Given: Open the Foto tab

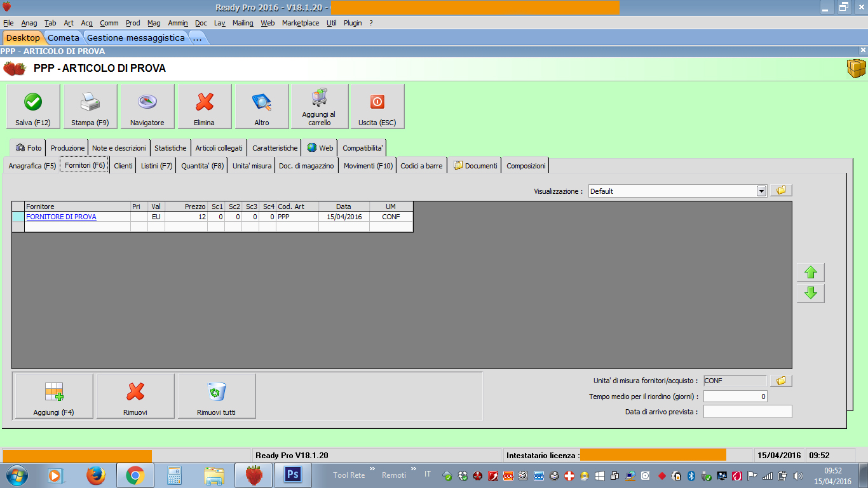Looking at the screenshot, I should [28, 148].
